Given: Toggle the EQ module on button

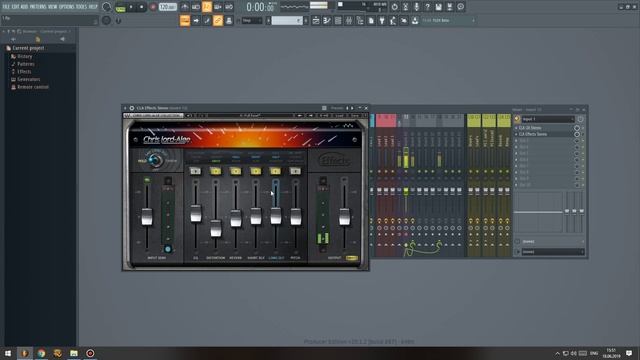Looking at the screenshot, I should [196, 171].
